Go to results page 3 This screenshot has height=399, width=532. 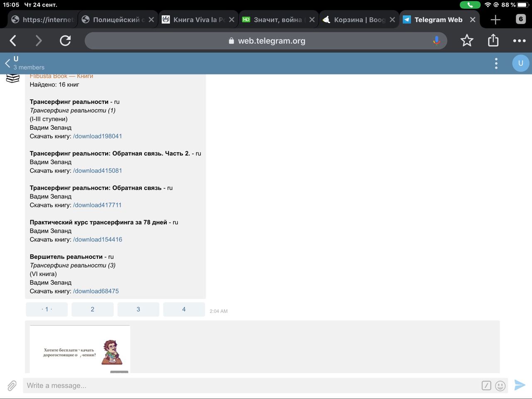click(138, 309)
